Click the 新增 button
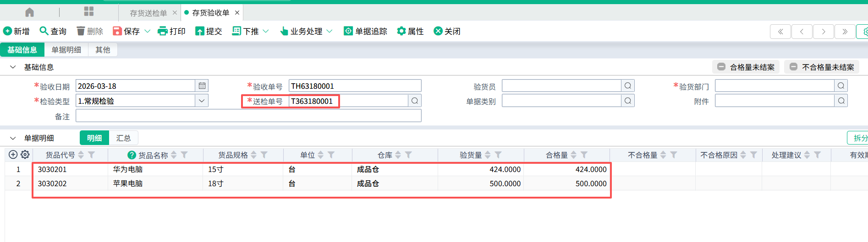Viewport: 868px width, 242px height. tap(16, 31)
